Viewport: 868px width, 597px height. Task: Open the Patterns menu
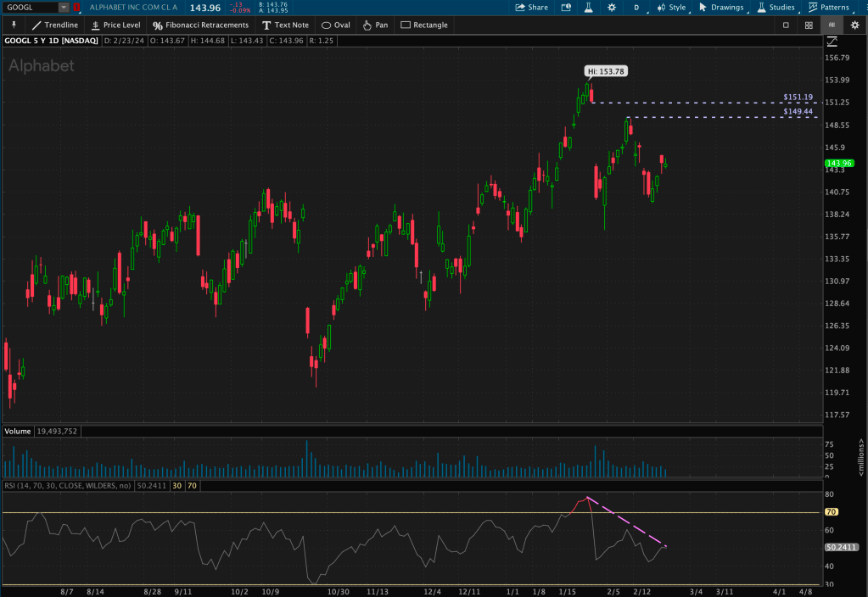point(828,7)
